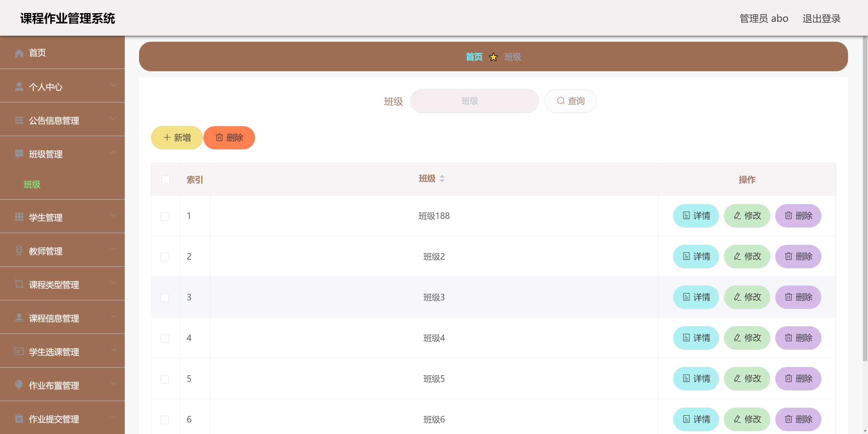Click 删除 for row 班级3

(798, 297)
